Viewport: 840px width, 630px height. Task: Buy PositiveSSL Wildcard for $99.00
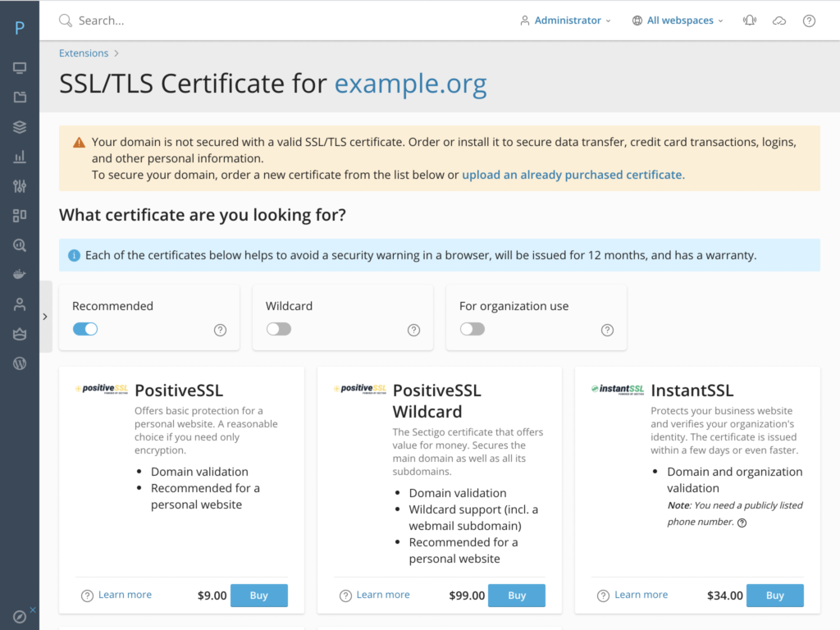point(517,596)
